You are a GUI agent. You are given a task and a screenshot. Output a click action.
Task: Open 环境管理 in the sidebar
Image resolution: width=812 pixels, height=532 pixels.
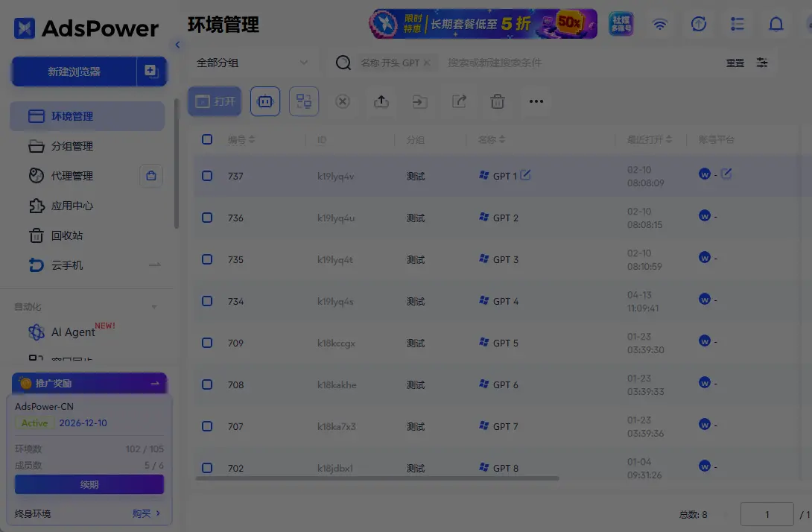[x=87, y=116]
